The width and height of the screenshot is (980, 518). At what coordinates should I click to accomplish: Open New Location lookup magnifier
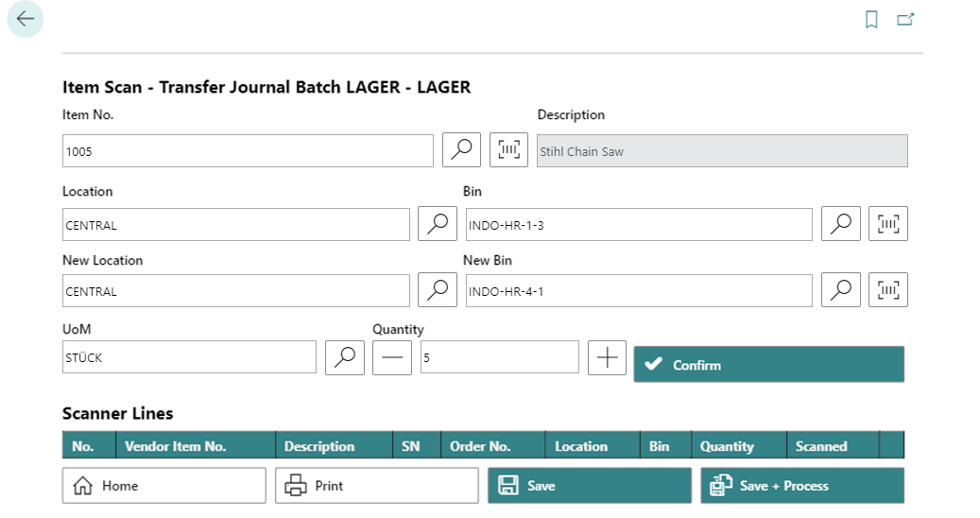438,290
